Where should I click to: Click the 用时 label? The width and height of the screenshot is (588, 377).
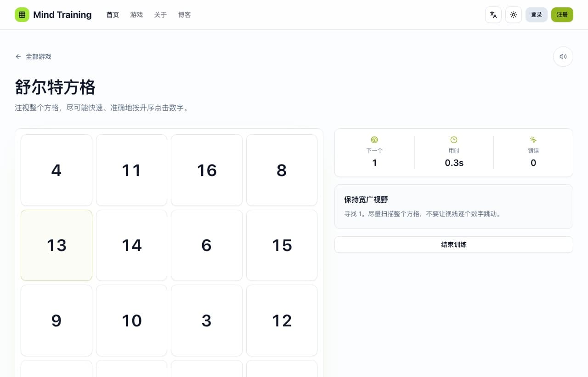coord(454,150)
